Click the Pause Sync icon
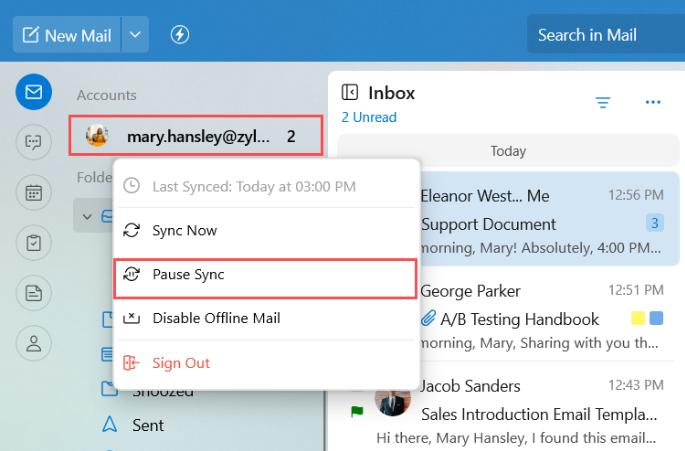Image resolution: width=685 pixels, height=451 pixels. 131,274
